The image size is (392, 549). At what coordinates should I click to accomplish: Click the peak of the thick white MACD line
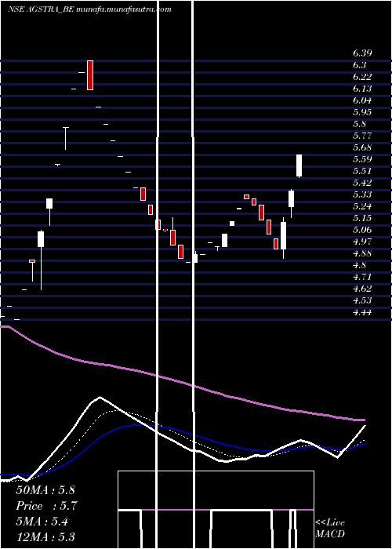(100, 397)
